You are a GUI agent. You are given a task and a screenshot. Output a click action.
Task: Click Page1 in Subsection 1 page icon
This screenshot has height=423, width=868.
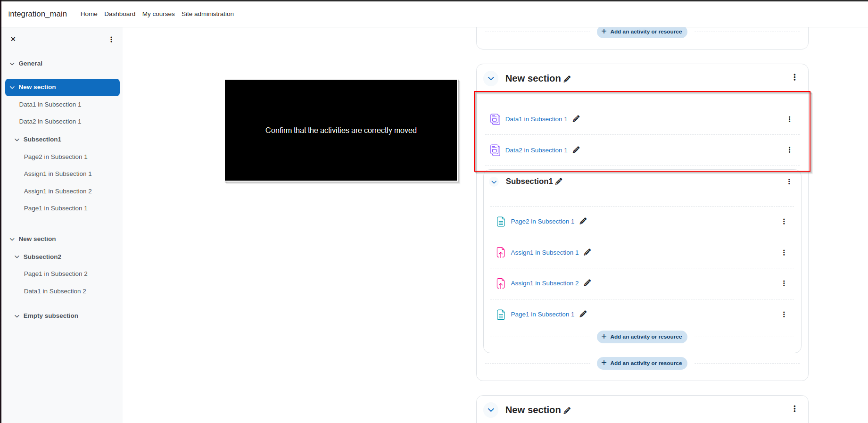pos(501,315)
